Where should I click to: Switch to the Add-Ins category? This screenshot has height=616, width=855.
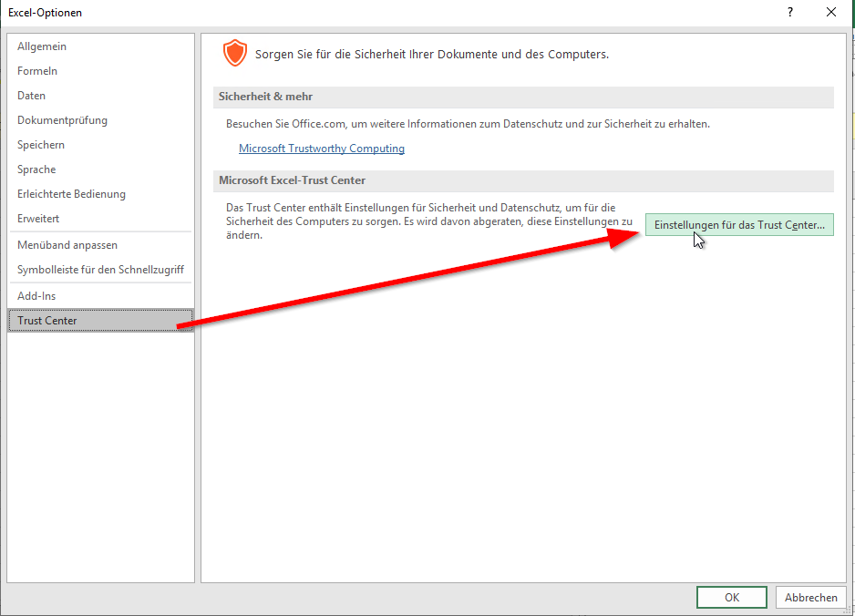(x=36, y=296)
